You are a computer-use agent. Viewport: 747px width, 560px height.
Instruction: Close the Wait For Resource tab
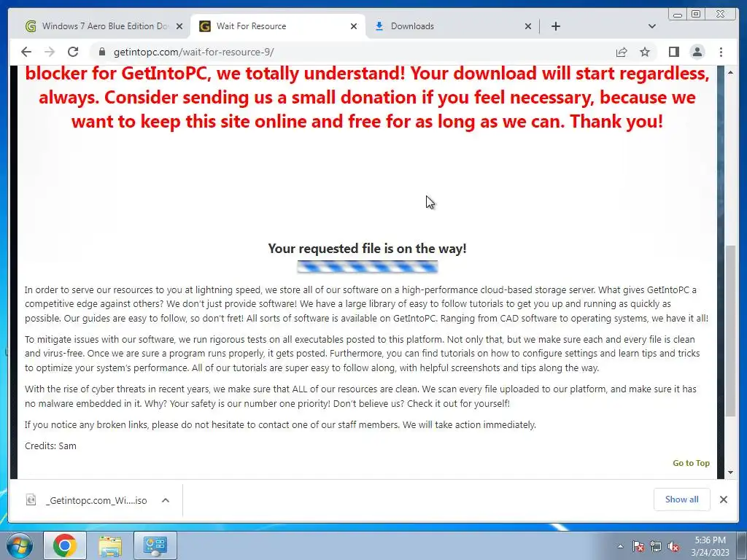pos(354,26)
